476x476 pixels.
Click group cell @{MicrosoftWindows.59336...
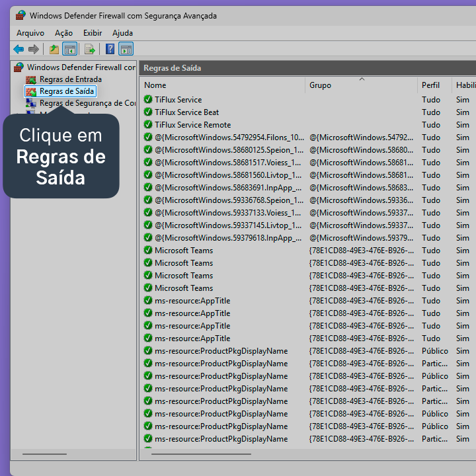(361, 200)
